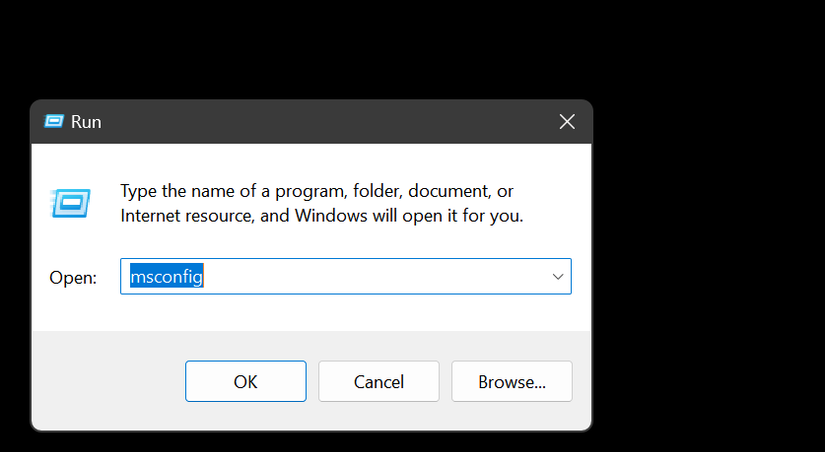The image size is (825, 452).
Task: Click the highlighted msconfig text
Action: coord(167,277)
